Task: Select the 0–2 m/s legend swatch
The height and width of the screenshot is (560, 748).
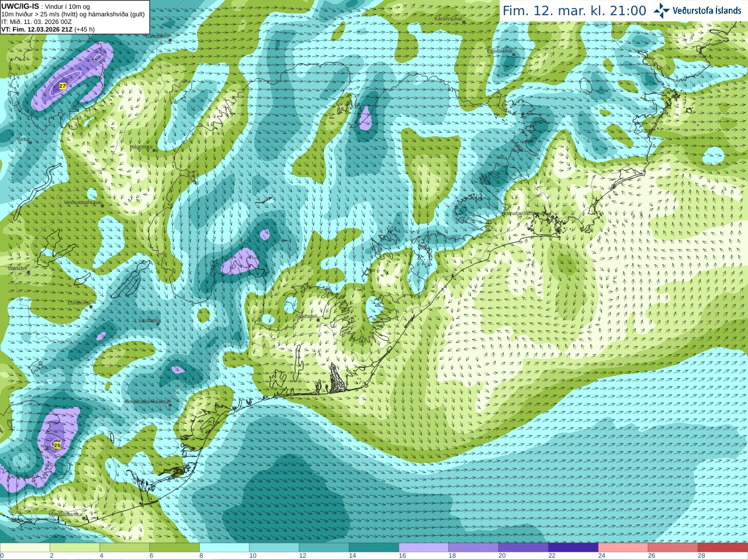Action: [25, 548]
